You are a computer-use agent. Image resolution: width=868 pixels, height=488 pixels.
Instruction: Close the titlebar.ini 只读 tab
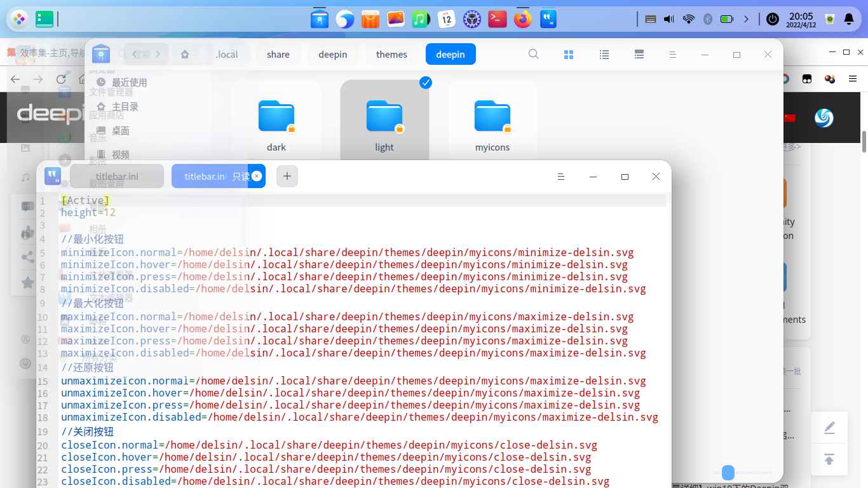[256, 176]
